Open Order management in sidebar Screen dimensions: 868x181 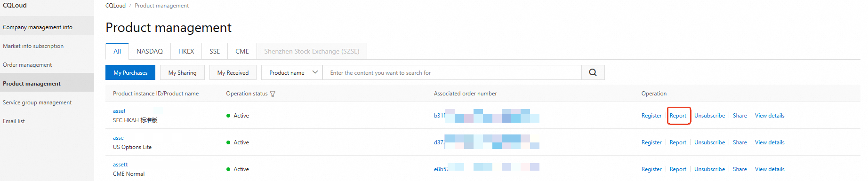pos(27,65)
